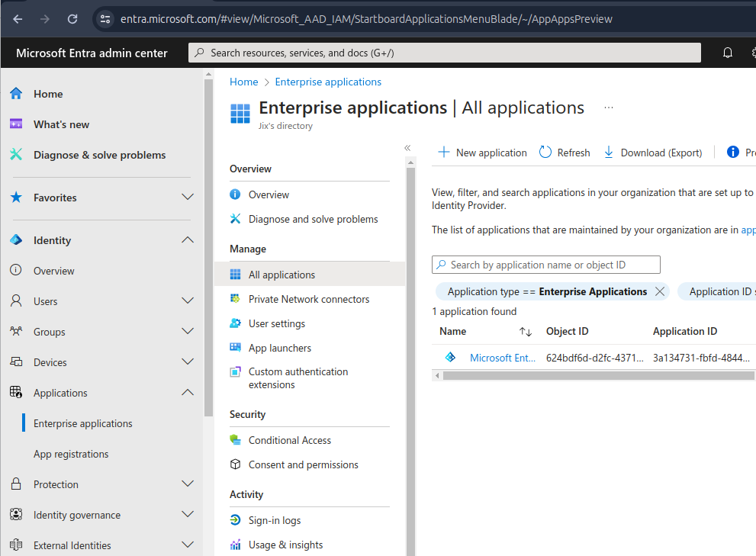Click the browser forward arrow
The image size is (756, 556).
(45, 19)
